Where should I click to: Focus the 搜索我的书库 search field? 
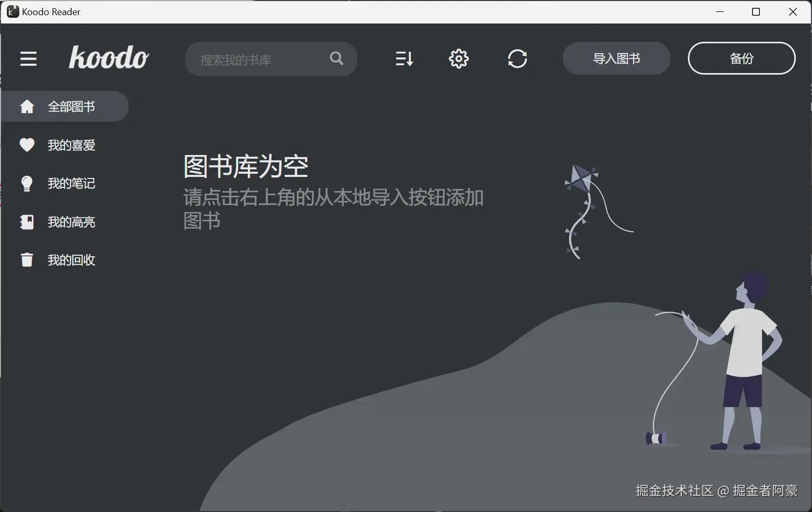[271, 59]
